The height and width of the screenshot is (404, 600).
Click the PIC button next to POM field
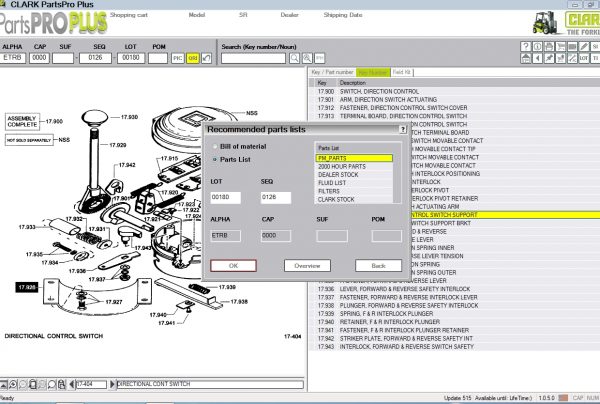coord(178,58)
